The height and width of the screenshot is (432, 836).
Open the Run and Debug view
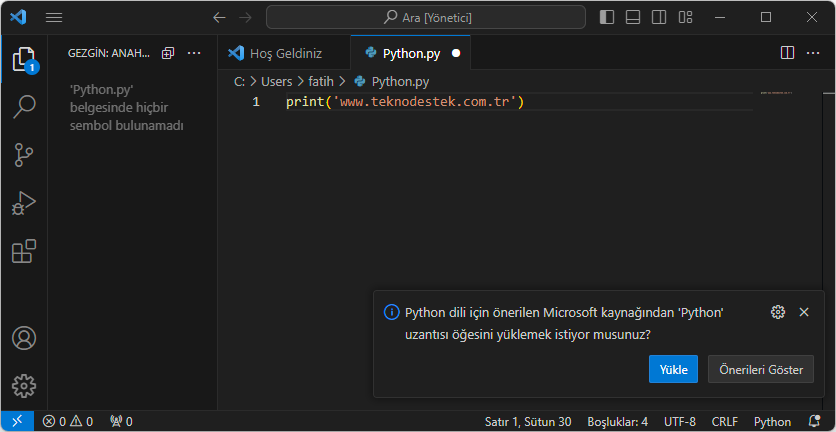24,203
